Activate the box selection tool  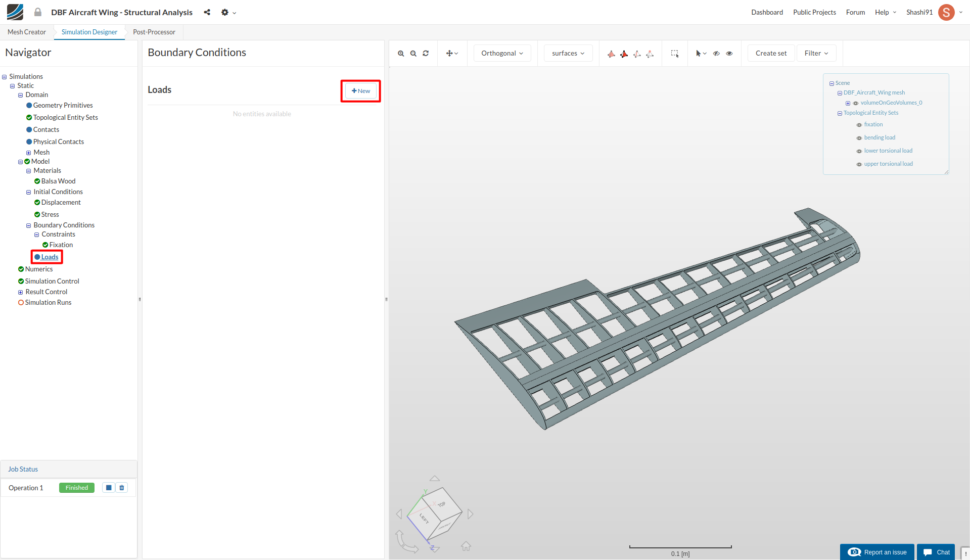tap(675, 54)
